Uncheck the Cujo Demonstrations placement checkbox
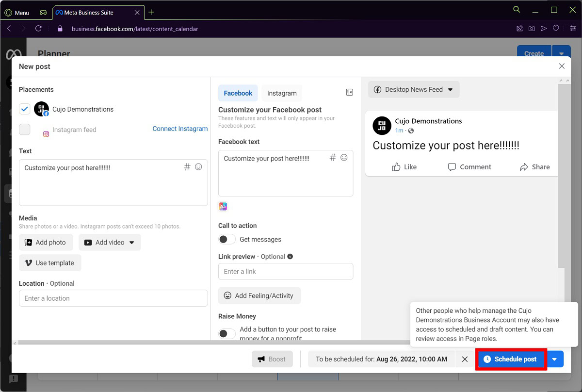Viewport: 582px width, 392px height. pos(25,109)
